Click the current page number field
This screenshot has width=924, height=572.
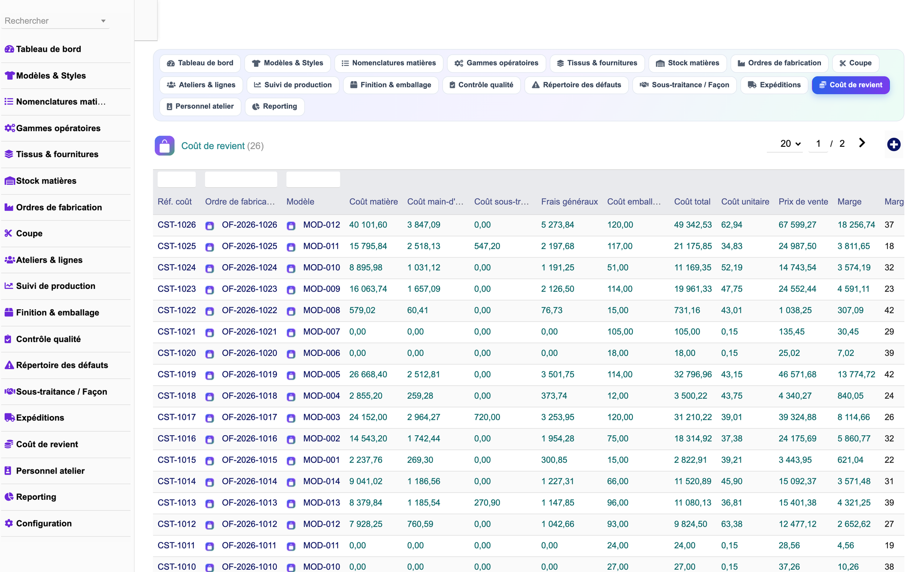818,143
